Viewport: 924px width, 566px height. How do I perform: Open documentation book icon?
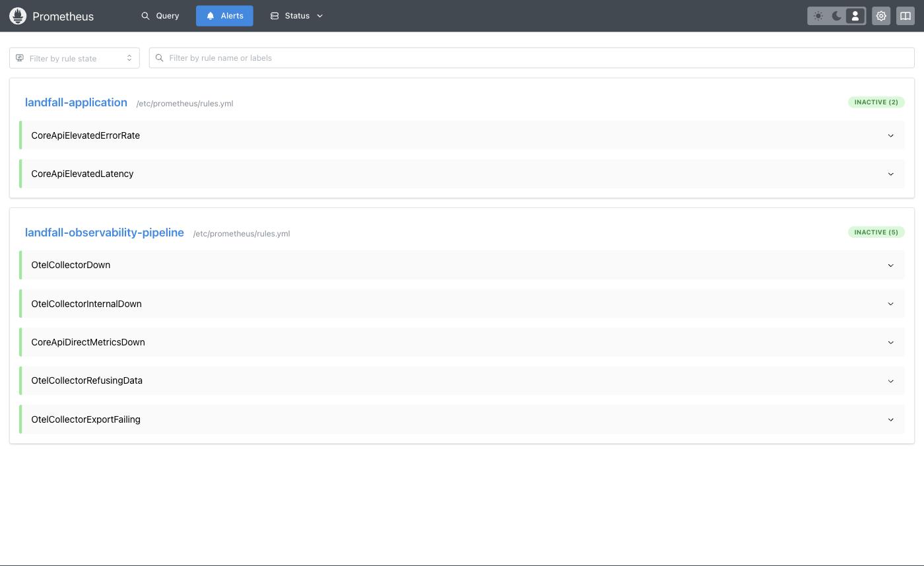pyautogui.click(x=906, y=16)
